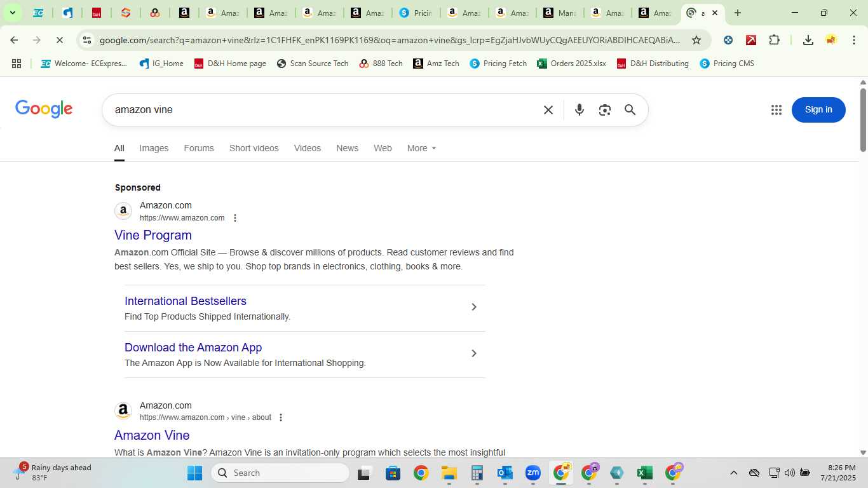
Task: Go back to the previous page
Action: (x=14, y=40)
